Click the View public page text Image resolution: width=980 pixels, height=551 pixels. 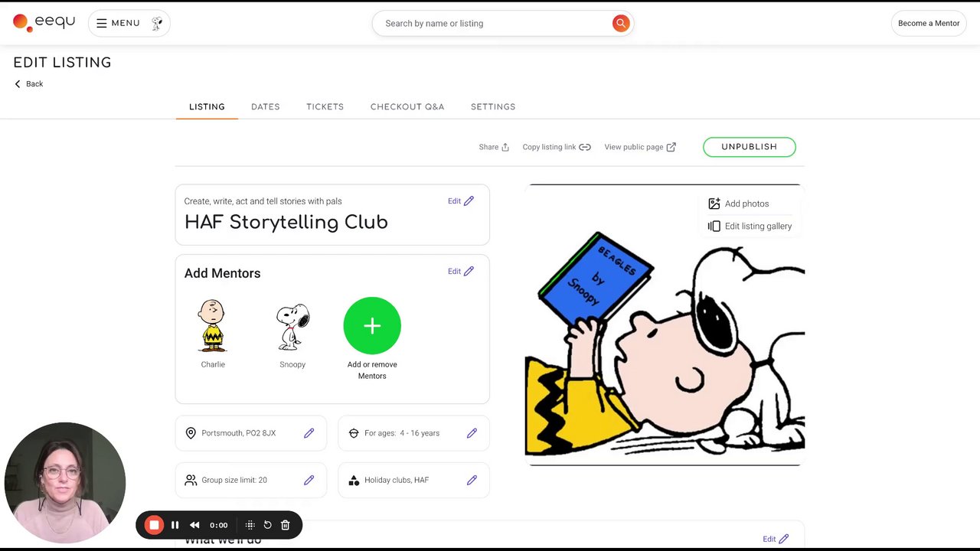pos(634,147)
